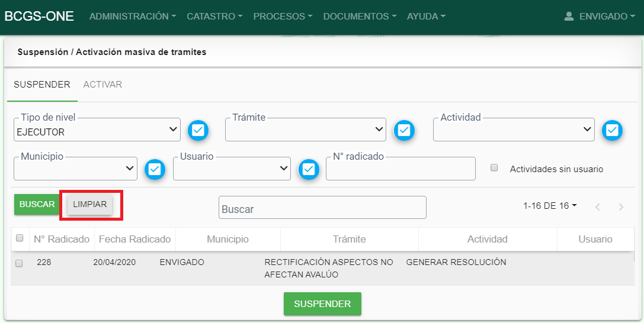Go to previous page arrow in pagination
The image size is (644, 323).
click(x=598, y=207)
